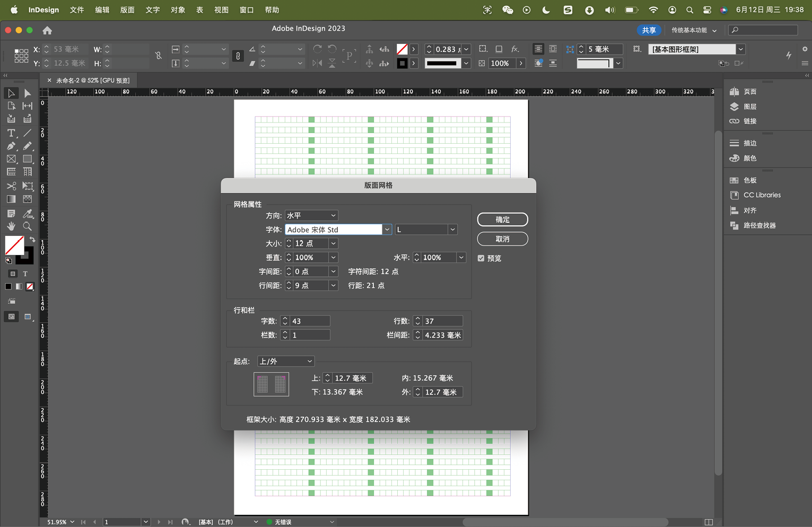The image size is (812, 527).
Task: Click the fill color swatch in toolbox
Action: coord(14,245)
